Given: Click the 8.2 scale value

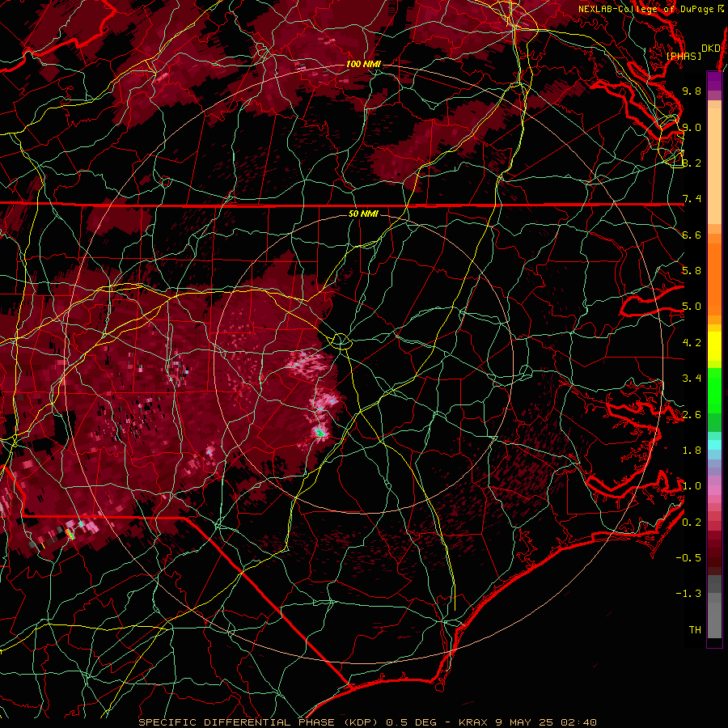Looking at the screenshot, I should click(692, 163).
